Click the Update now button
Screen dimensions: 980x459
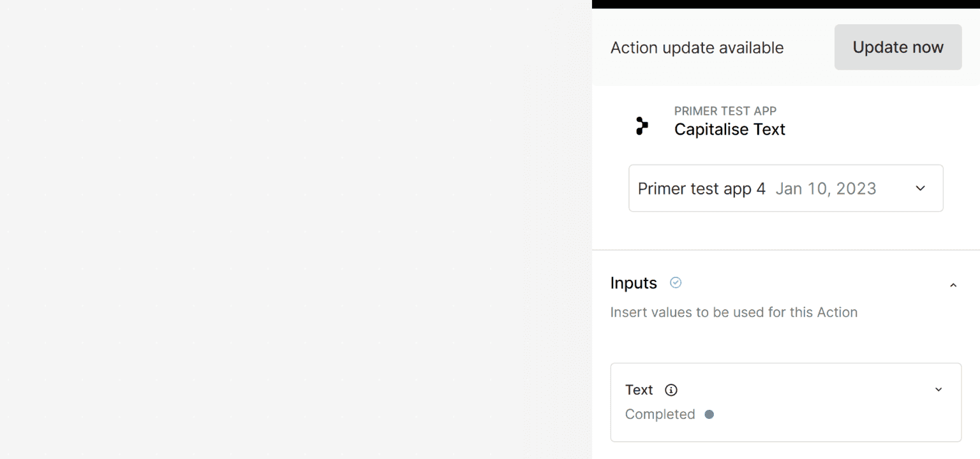898,47
